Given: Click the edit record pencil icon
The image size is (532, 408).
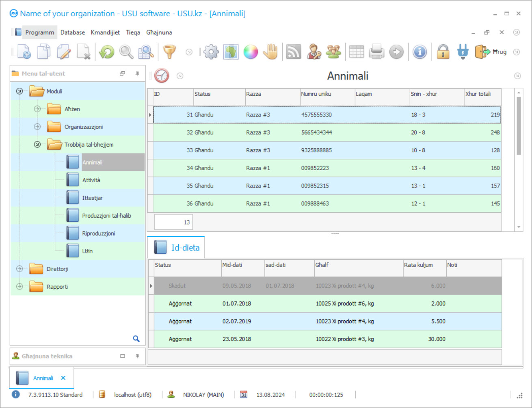Looking at the screenshot, I should (64, 52).
